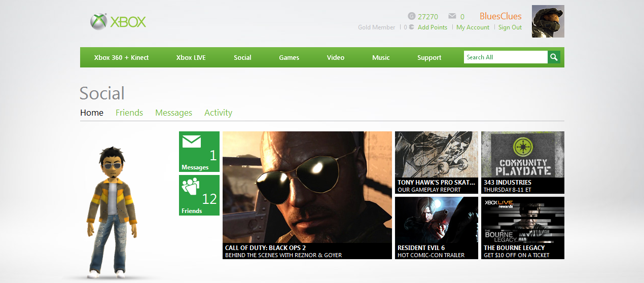Click the envelope icon beside the 0 count
The image size is (644, 283).
[x=452, y=16]
